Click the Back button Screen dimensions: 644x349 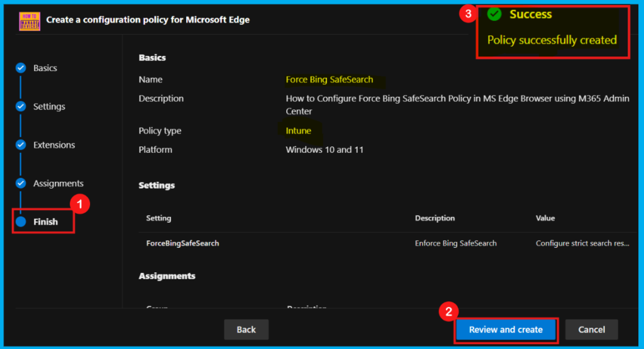[247, 330]
